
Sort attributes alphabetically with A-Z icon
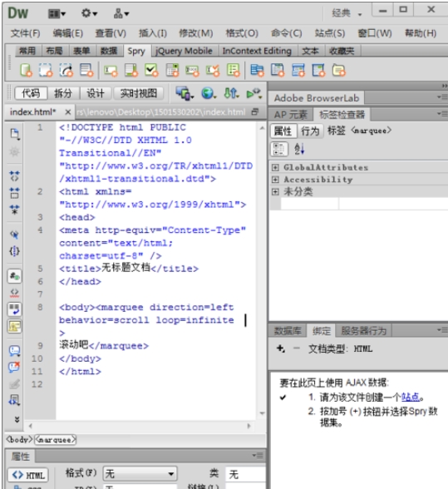(x=299, y=149)
